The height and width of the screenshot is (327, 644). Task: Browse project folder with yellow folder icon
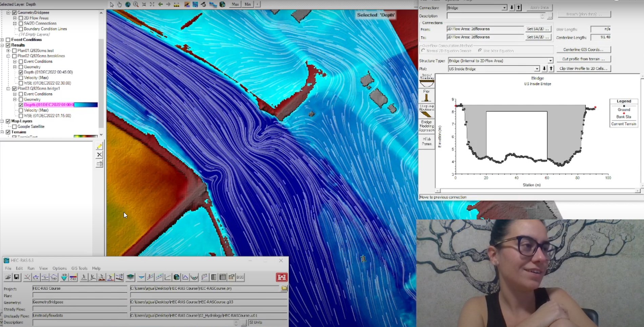click(x=284, y=288)
